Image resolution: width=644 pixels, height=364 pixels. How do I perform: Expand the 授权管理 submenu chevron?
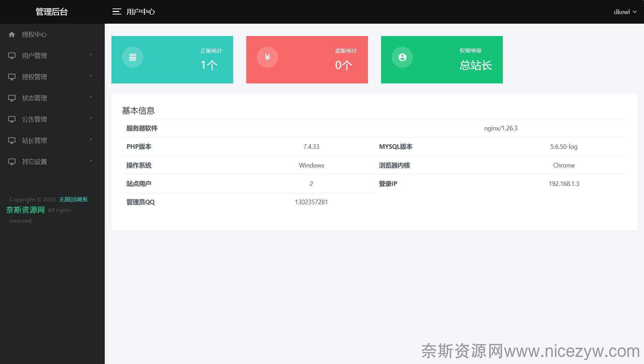[x=91, y=76]
